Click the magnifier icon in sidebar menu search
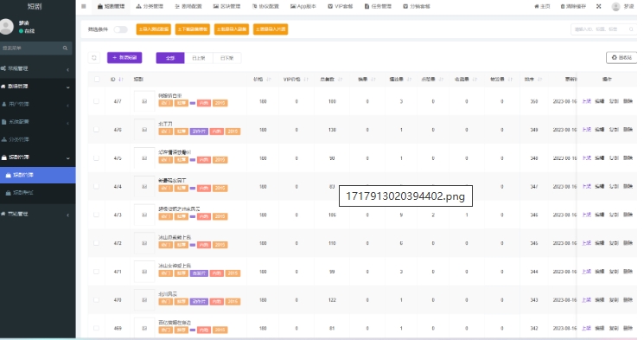 tap(65, 48)
